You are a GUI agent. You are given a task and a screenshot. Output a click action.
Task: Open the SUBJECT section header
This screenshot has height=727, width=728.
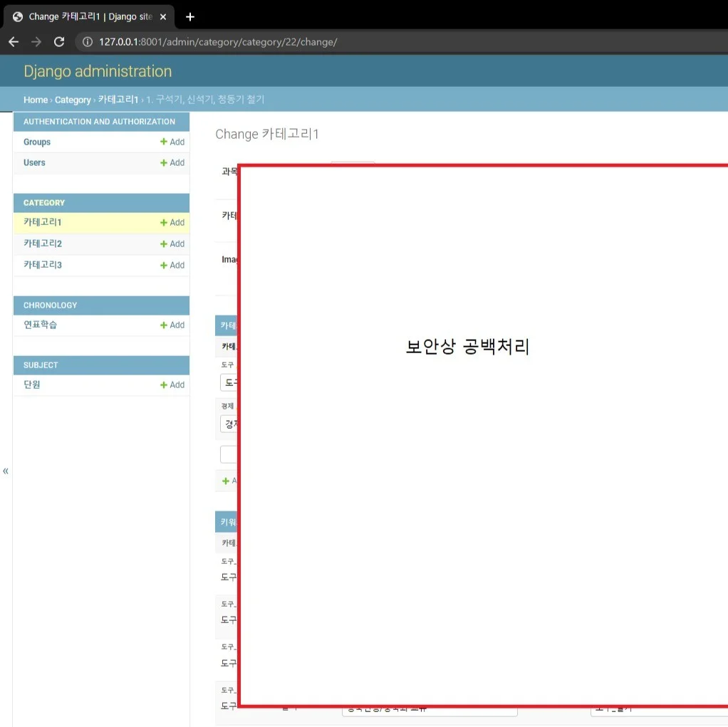(41, 365)
